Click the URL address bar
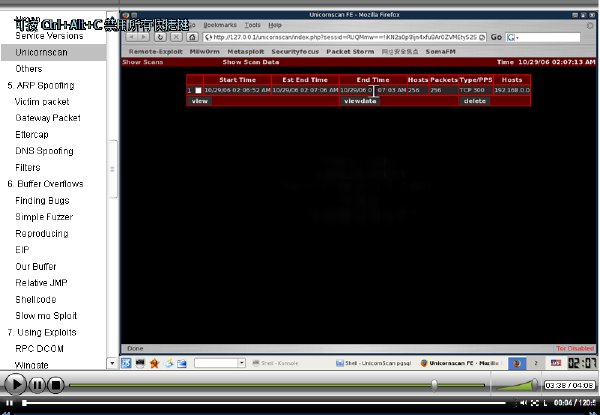The height and width of the screenshot is (415, 600). click(344, 37)
